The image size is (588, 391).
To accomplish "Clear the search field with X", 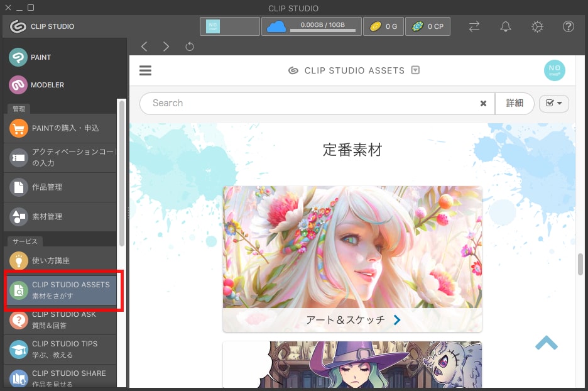I will pos(483,103).
